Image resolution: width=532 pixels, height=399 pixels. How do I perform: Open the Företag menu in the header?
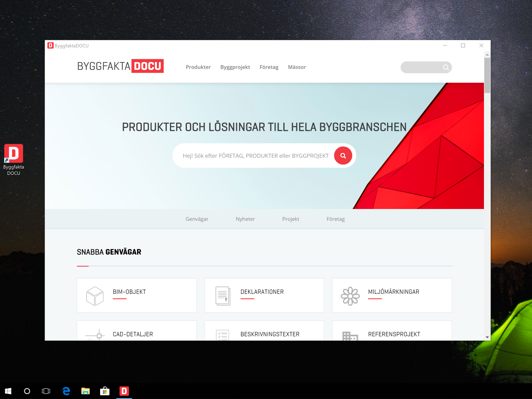click(x=269, y=67)
